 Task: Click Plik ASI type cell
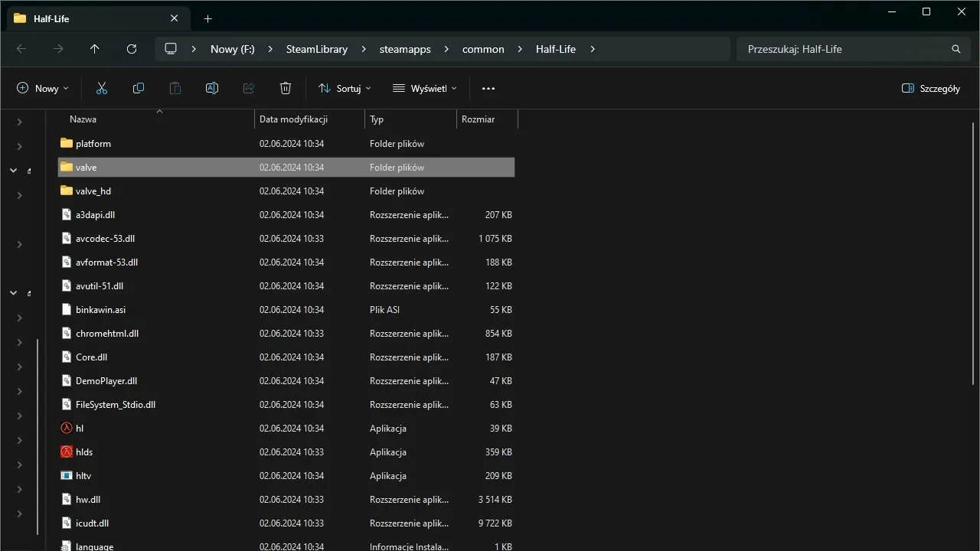point(385,310)
